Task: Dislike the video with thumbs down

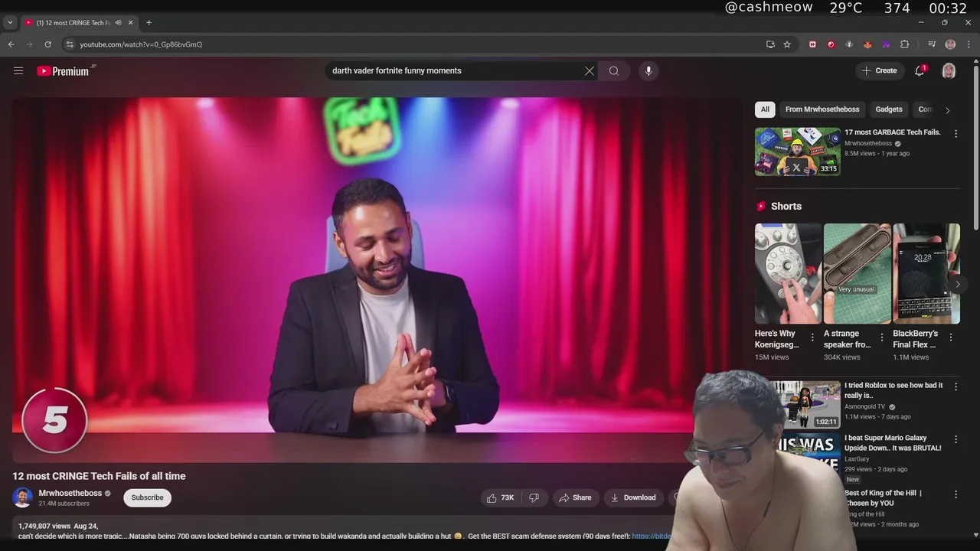Action: pyautogui.click(x=534, y=497)
